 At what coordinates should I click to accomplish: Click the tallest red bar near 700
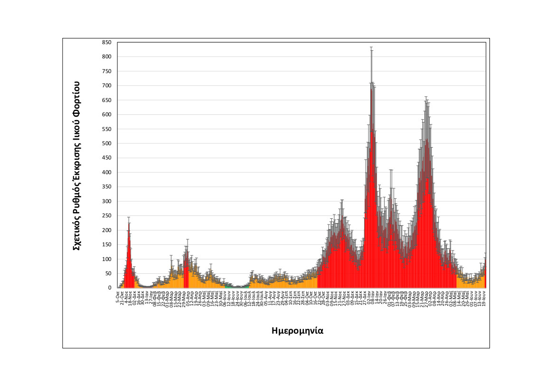371,190
